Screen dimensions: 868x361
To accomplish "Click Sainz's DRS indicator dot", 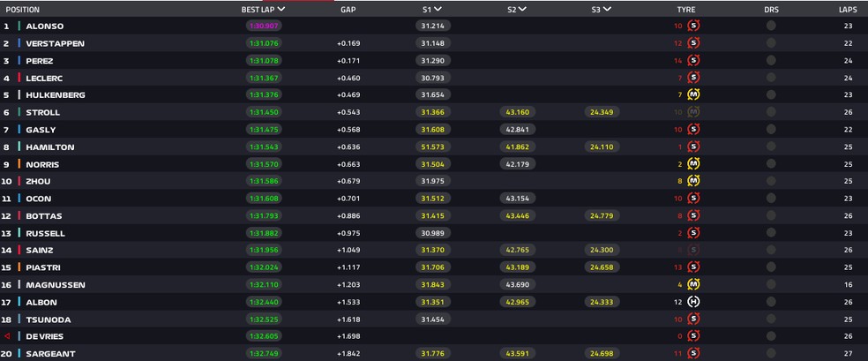I will click(x=771, y=250).
